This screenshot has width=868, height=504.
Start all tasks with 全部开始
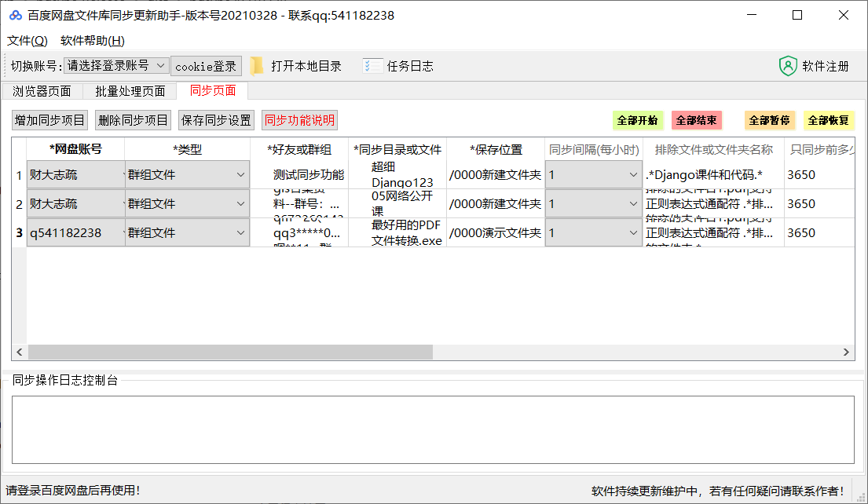click(637, 120)
